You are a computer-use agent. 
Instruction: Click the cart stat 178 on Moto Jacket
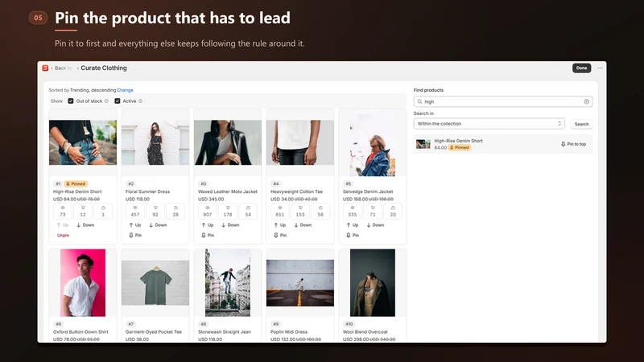228,212
